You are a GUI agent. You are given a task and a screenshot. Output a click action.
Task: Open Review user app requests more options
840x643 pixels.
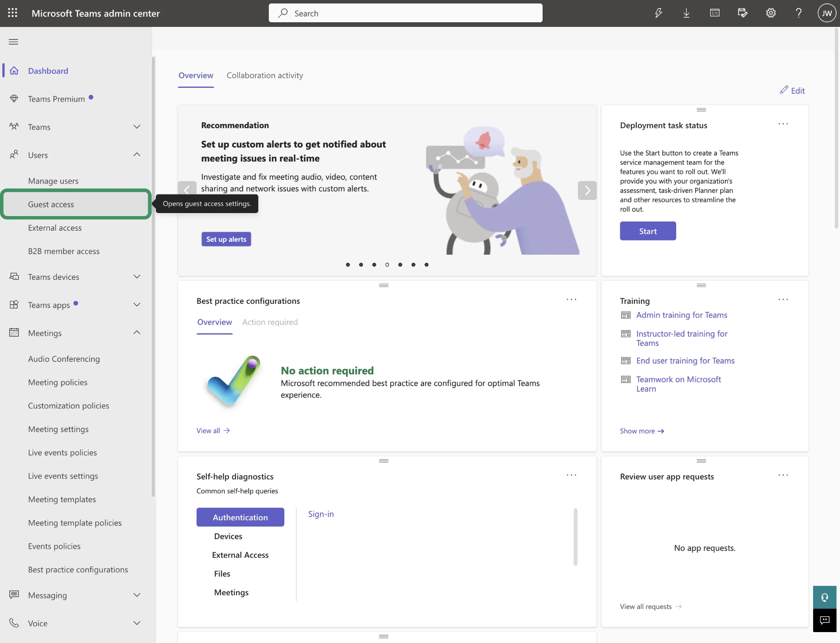click(x=783, y=475)
